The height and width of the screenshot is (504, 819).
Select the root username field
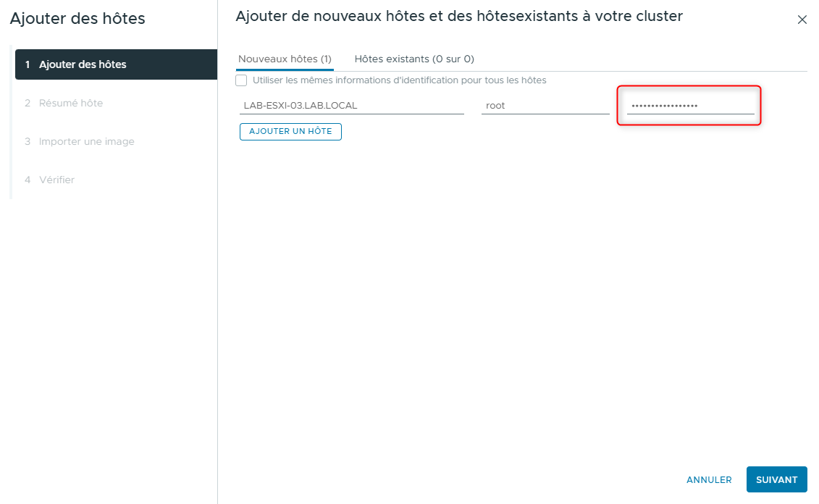tap(545, 105)
